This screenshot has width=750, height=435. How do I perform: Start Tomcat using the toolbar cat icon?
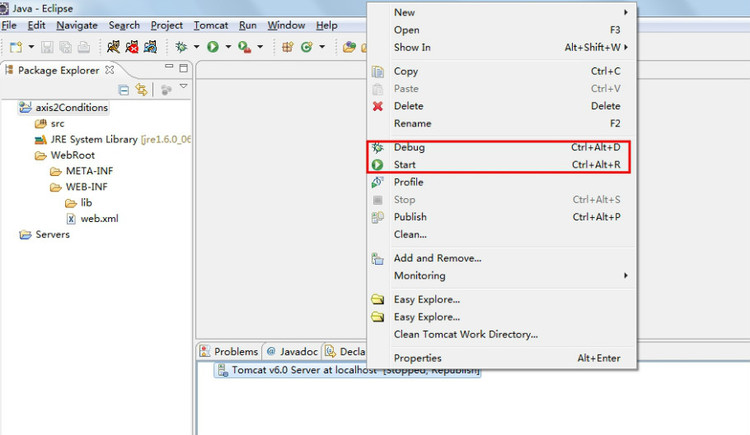(113, 47)
